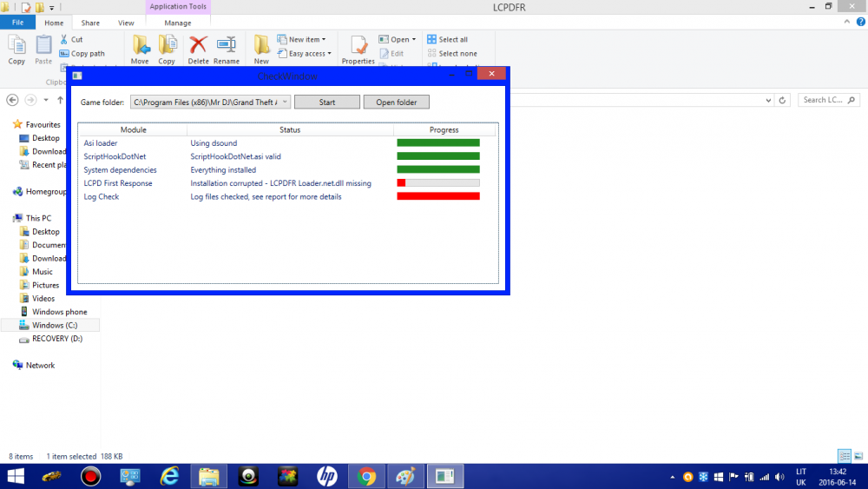
Task: Switch to the Share ribbon tab
Action: click(x=90, y=23)
